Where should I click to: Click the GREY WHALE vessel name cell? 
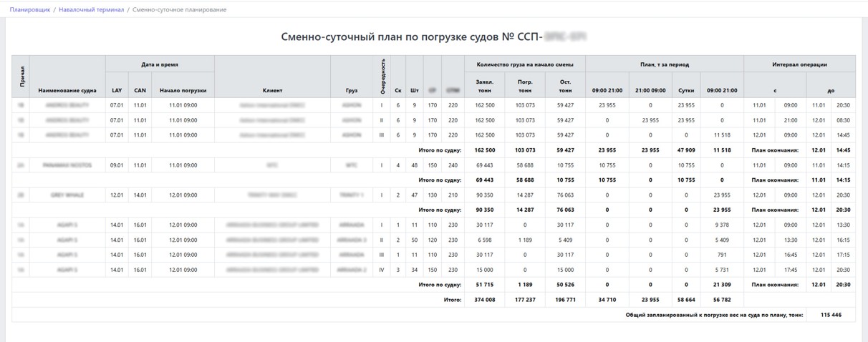(x=67, y=195)
